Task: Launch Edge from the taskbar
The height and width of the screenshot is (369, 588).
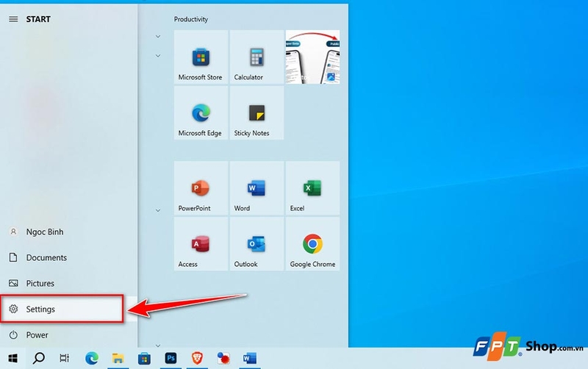Action: pyautogui.click(x=91, y=359)
